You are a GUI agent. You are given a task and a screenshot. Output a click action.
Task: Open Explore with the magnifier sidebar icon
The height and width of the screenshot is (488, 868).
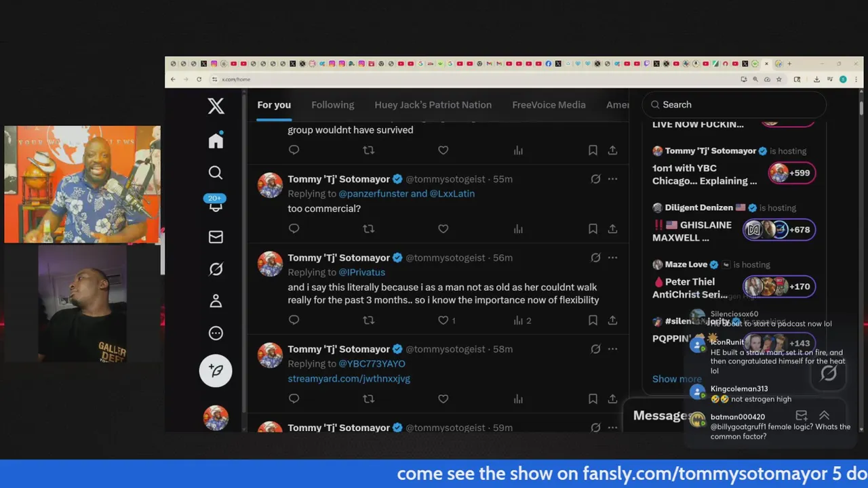coord(216,173)
